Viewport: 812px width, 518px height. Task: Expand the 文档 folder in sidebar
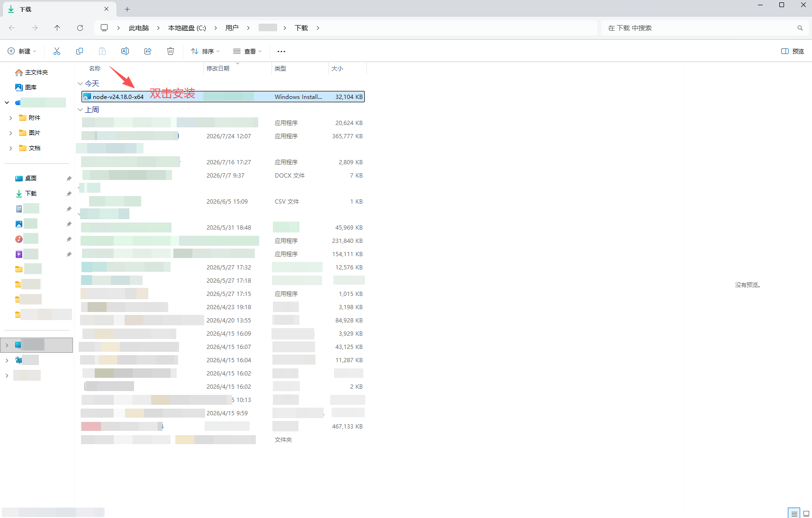(10, 148)
